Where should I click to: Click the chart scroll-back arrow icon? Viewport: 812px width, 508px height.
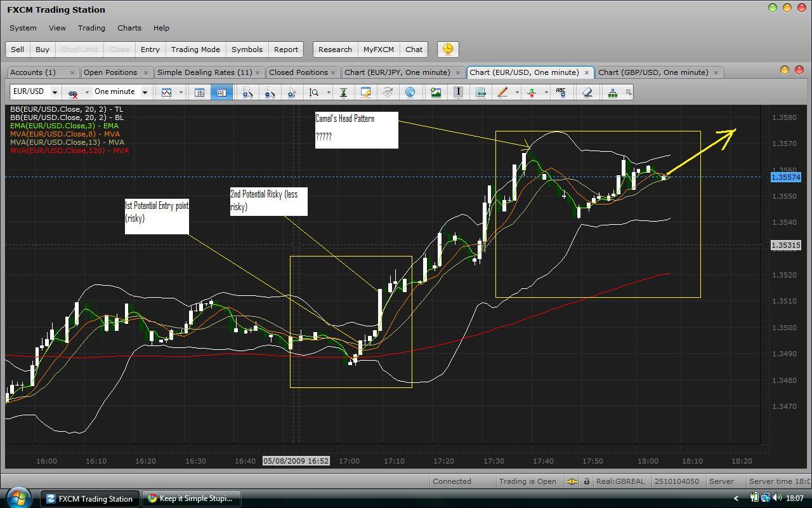(x=480, y=93)
